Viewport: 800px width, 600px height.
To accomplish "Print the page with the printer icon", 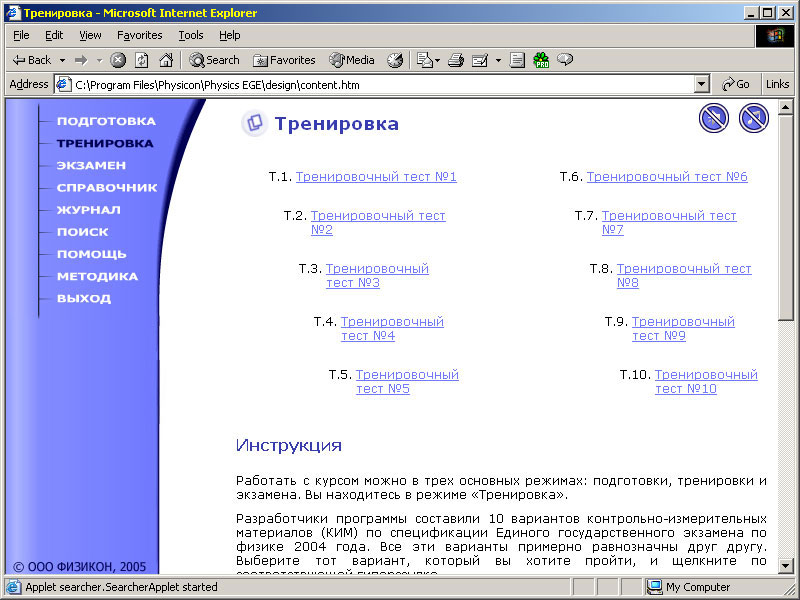I will tap(456, 60).
